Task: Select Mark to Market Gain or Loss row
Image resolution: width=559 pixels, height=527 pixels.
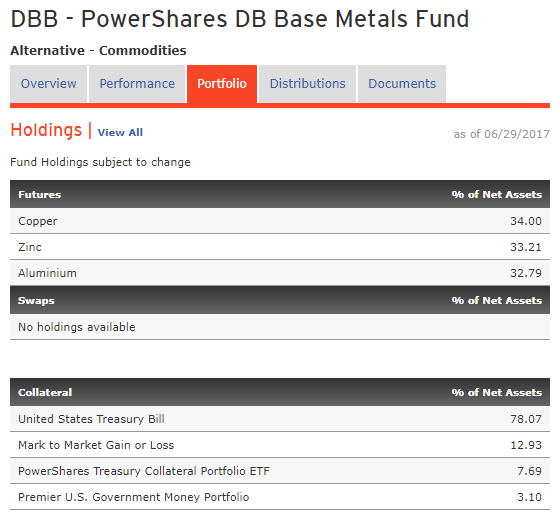Action: 280,445
